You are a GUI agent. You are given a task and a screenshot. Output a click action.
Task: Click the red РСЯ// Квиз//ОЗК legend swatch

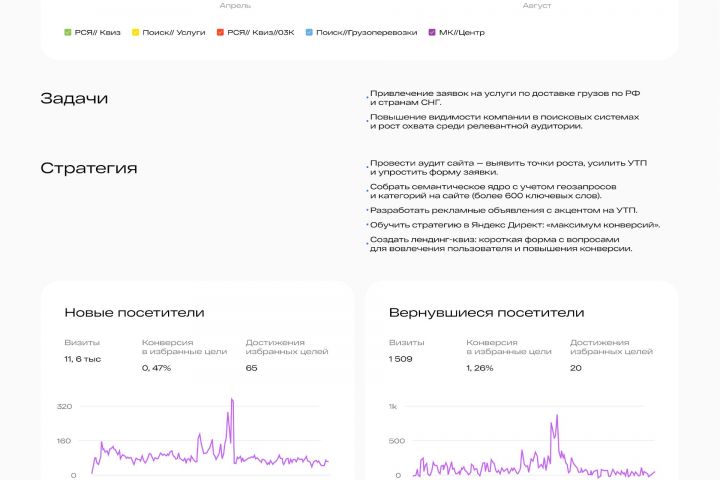tap(221, 33)
